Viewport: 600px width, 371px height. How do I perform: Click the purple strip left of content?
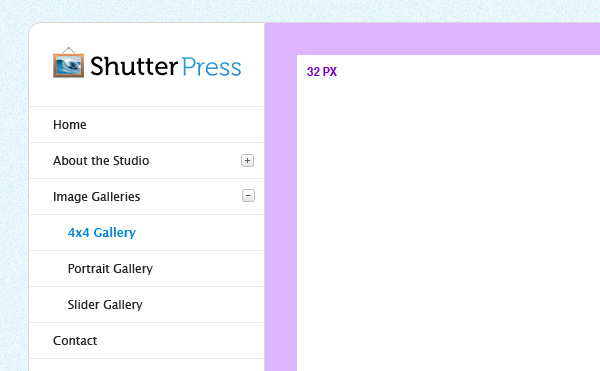281,213
